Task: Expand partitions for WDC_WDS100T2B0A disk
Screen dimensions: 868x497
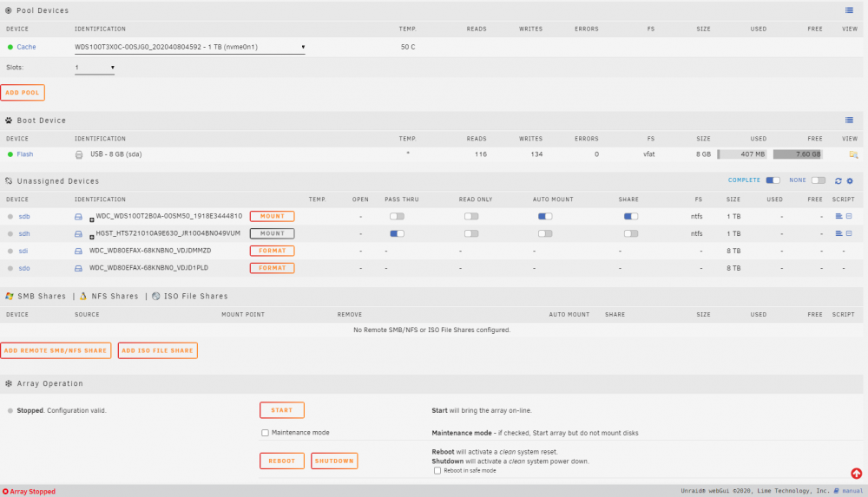Action: click(92, 219)
